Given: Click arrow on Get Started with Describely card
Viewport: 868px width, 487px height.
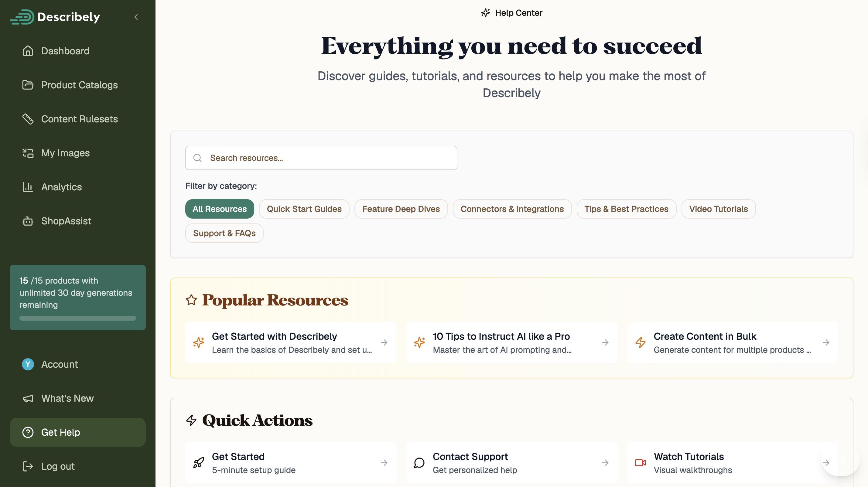Looking at the screenshot, I should point(384,342).
